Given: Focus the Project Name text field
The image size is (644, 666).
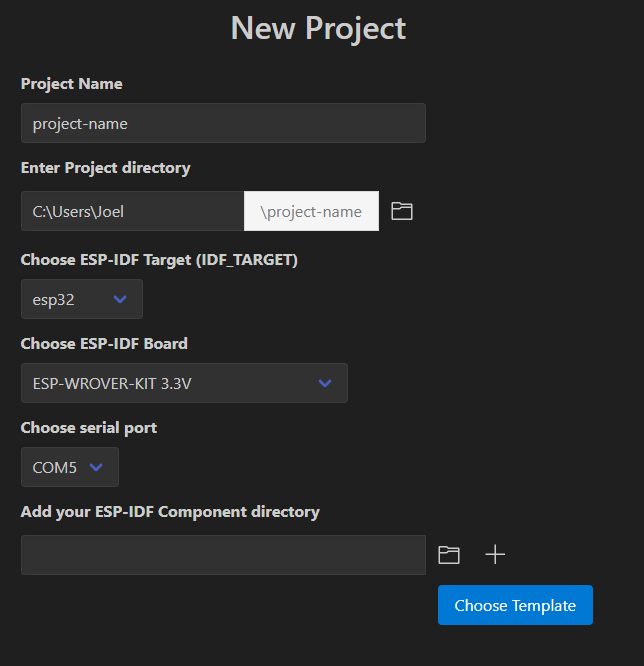Looking at the screenshot, I should (x=223, y=123).
